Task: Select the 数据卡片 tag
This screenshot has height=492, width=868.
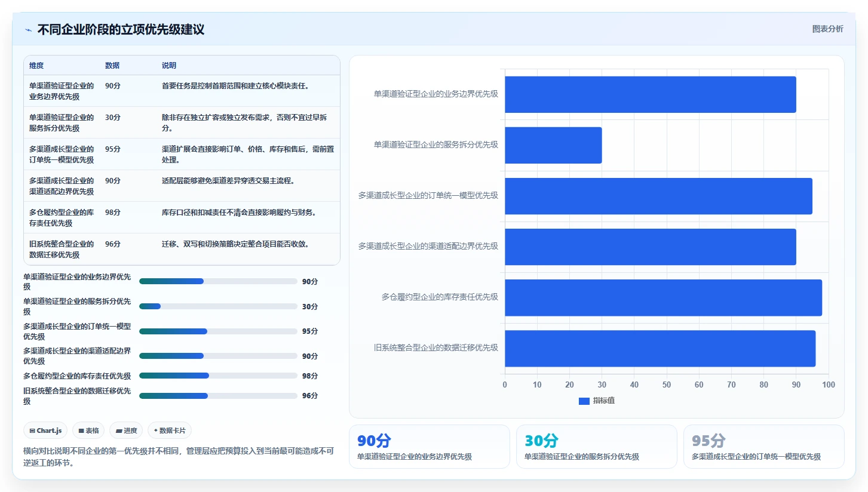Action: point(170,430)
